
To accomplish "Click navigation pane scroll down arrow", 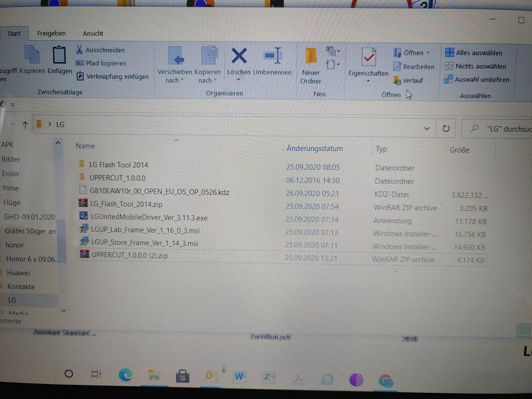I will 64,311.
